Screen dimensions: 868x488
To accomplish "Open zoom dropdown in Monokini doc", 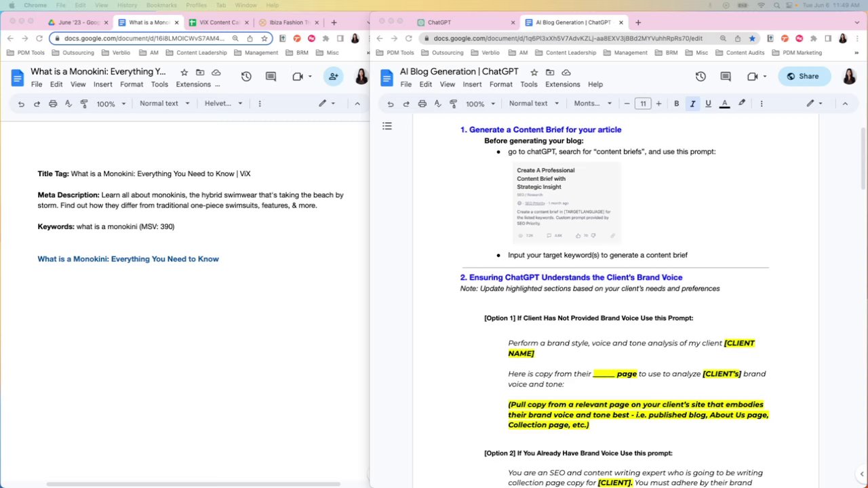I will coord(110,104).
